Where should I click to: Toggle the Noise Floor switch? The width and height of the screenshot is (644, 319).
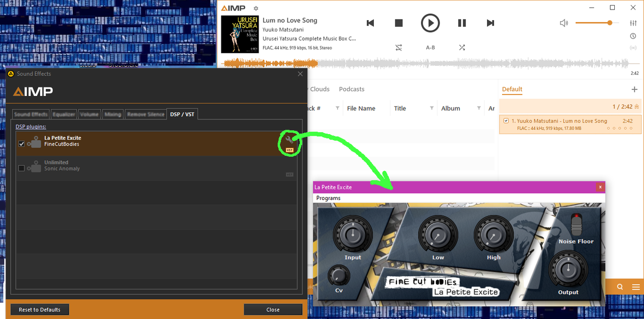(x=577, y=224)
